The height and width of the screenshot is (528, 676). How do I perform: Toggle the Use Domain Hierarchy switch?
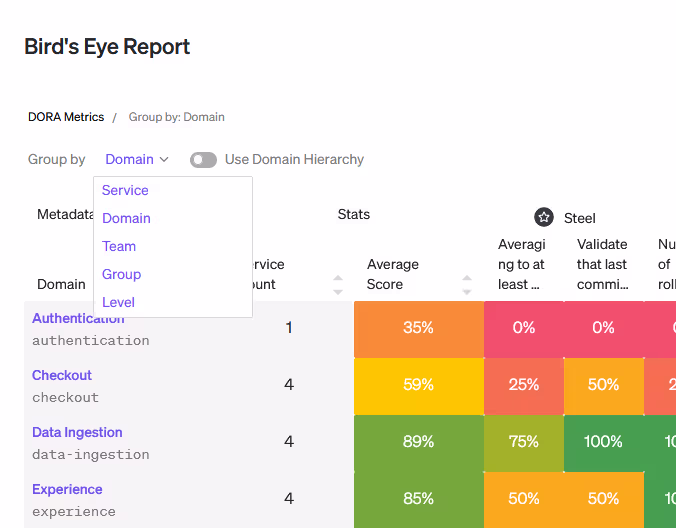[x=204, y=160]
